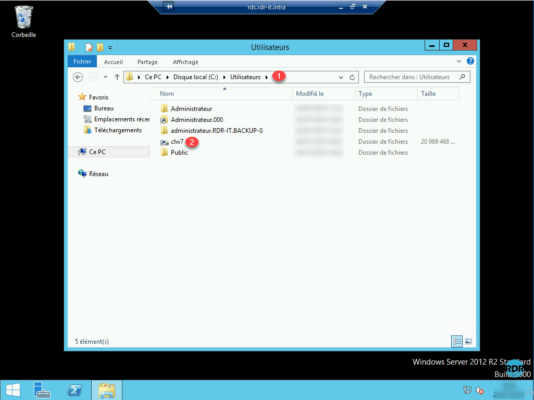Image resolution: width=534 pixels, height=400 pixels.
Task: Open the Fichier menu
Action: (x=82, y=62)
